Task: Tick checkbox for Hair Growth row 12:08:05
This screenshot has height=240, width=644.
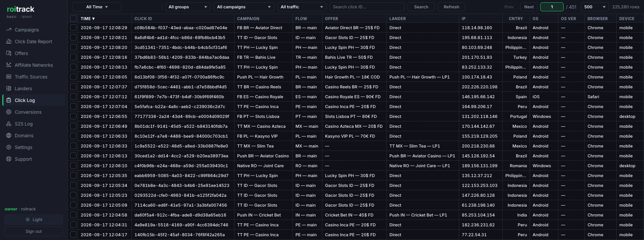Action: [x=73, y=77]
